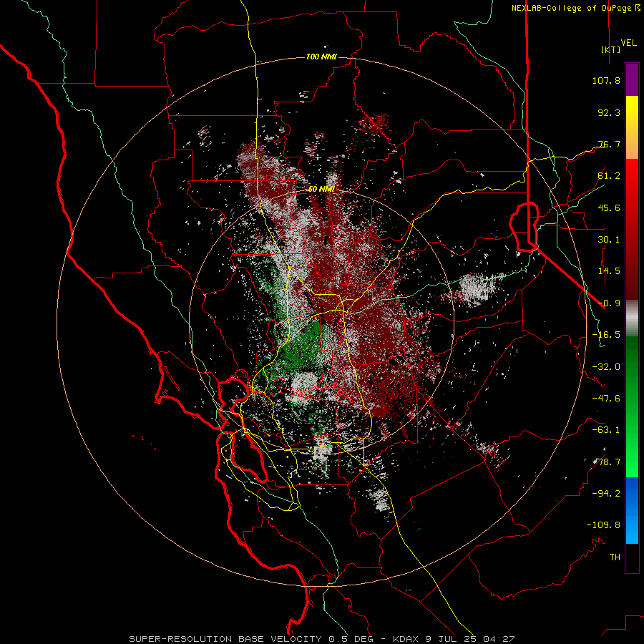Click the -94.2 legend value

click(606, 494)
